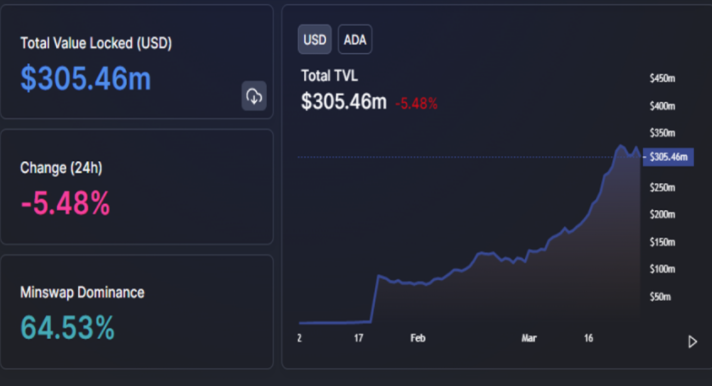Click the $150m y-axis label

pyautogui.click(x=662, y=242)
